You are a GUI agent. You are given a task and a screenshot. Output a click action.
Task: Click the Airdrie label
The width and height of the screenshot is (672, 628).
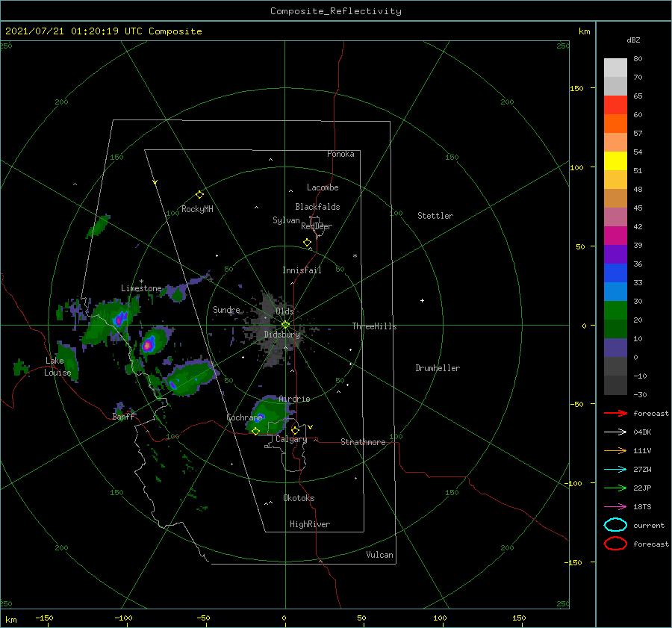click(294, 399)
